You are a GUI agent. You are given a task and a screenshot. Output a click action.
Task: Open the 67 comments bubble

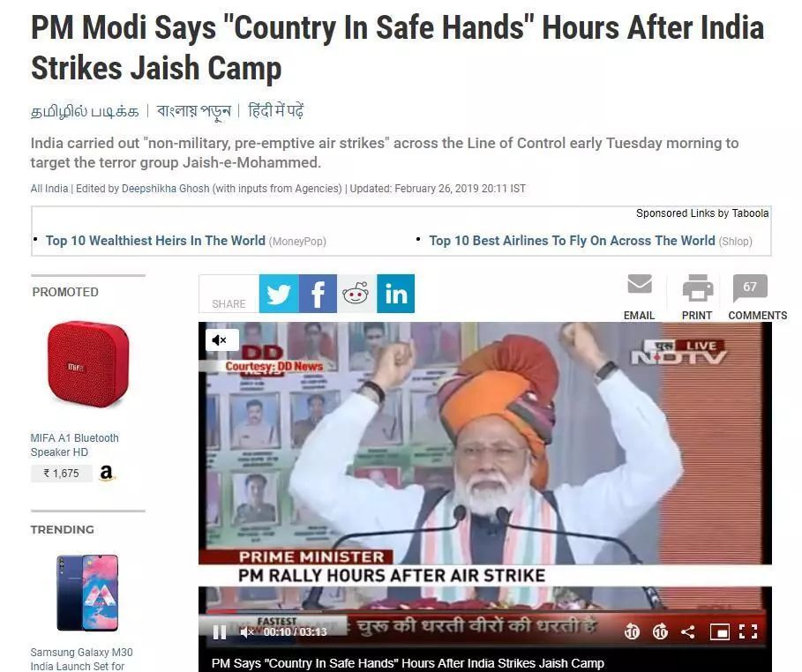[750, 287]
